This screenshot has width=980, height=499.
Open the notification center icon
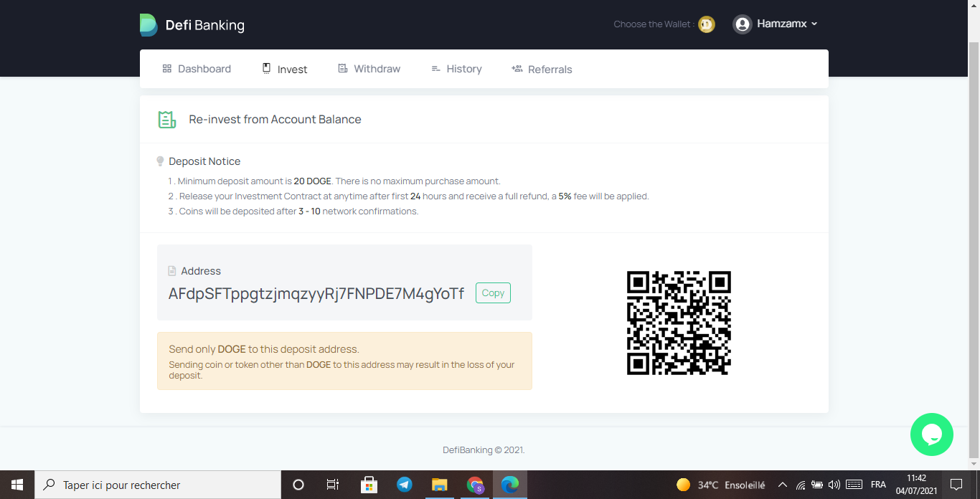click(956, 485)
